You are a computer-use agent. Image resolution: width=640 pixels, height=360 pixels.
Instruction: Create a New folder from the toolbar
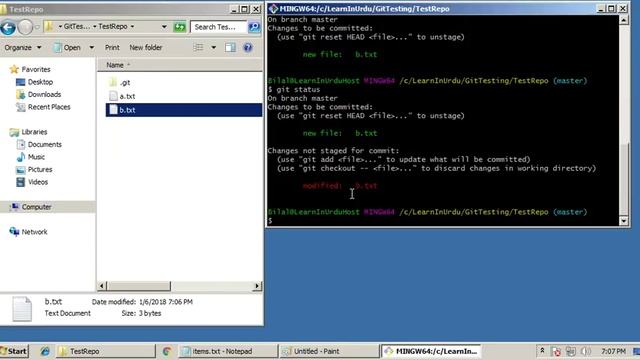pyautogui.click(x=146, y=48)
